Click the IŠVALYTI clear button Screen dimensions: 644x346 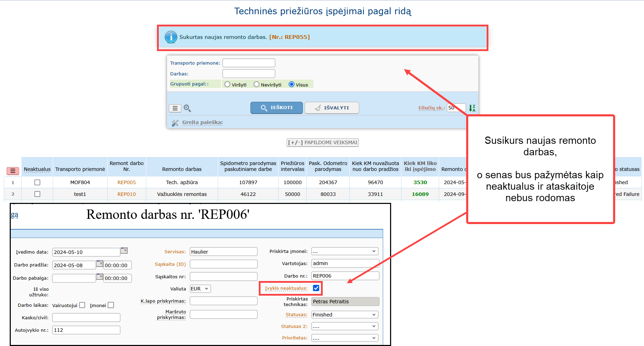click(x=332, y=108)
